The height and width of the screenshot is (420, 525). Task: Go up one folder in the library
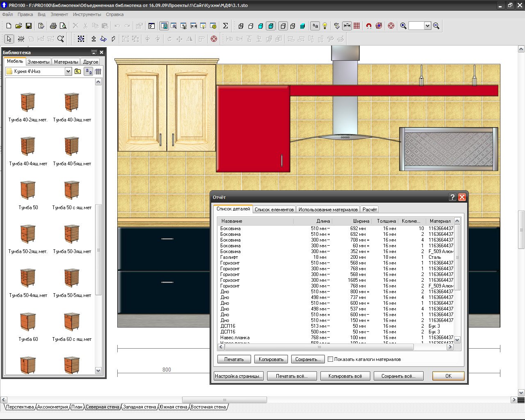(x=78, y=71)
